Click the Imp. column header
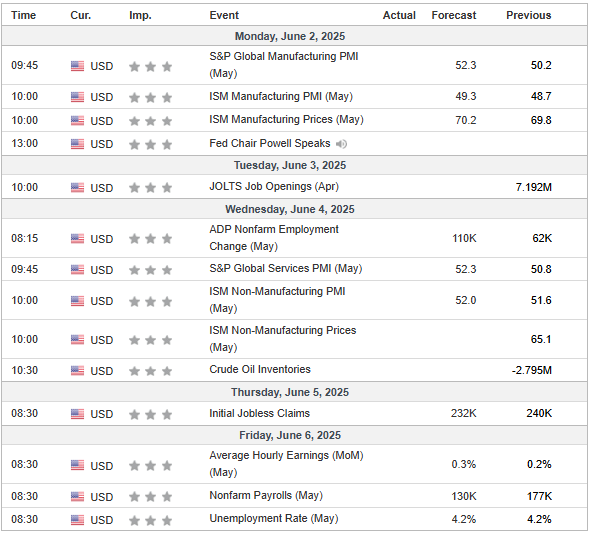This screenshot has width=592, height=535. pyautogui.click(x=140, y=15)
